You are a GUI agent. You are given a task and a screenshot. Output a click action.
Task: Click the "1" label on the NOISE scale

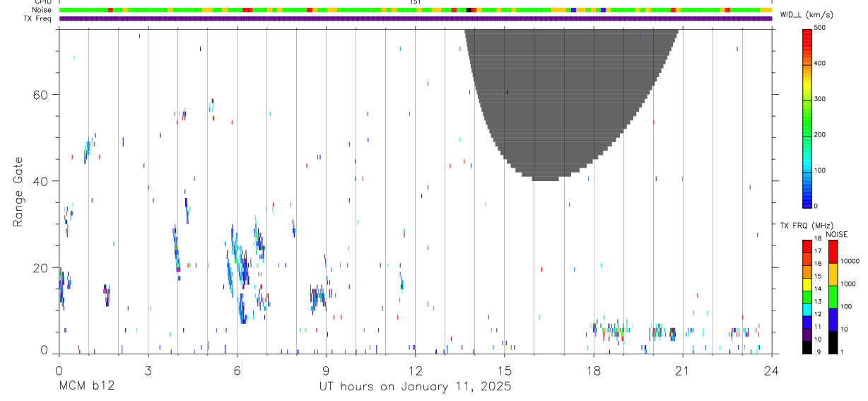(x=842, y=351)
